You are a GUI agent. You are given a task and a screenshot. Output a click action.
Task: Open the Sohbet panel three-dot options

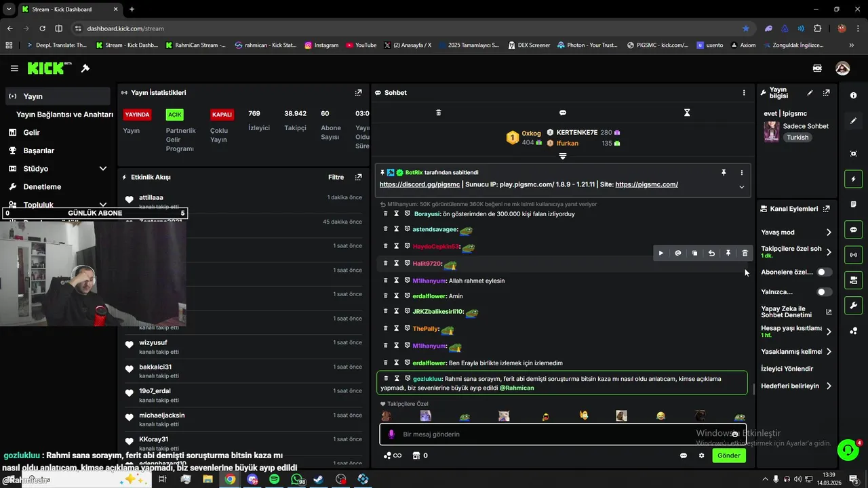click(x=744, y=93)
